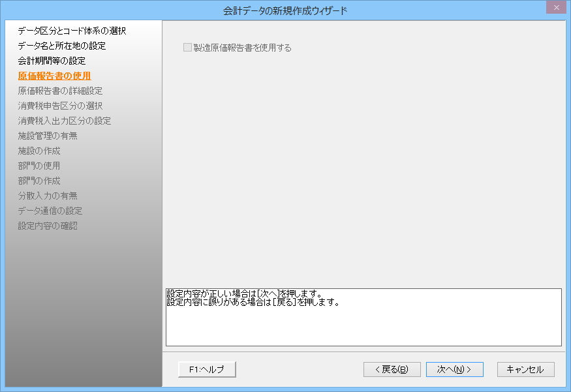The image size is (571, 392).
Task: Click the 次へ(N) button
Action: (454, 369)
